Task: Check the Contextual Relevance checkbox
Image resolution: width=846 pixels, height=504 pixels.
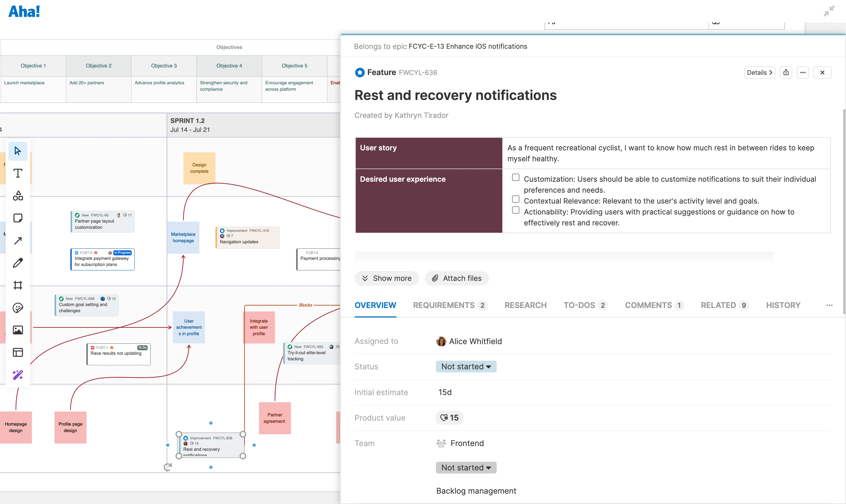Action: click(x=515, y=199)
